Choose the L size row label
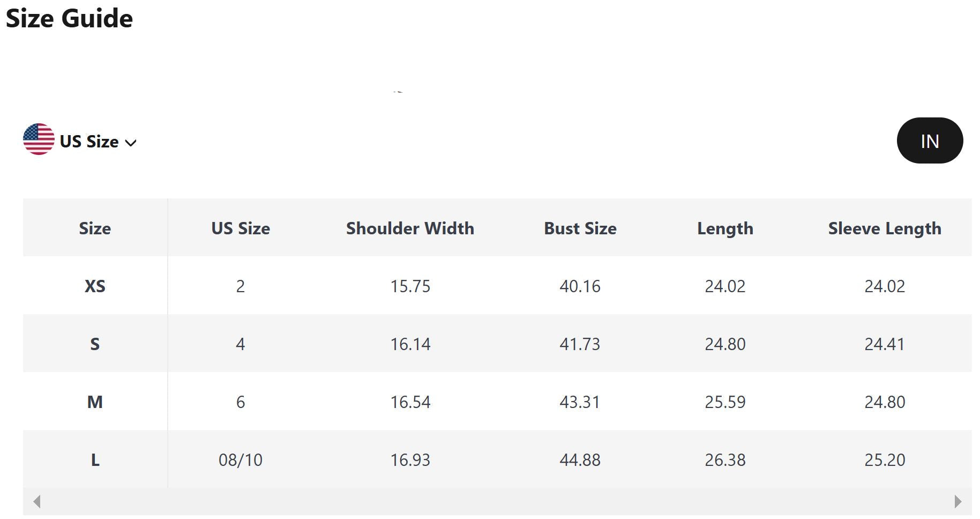980x519 pixels. pos(95,460)
